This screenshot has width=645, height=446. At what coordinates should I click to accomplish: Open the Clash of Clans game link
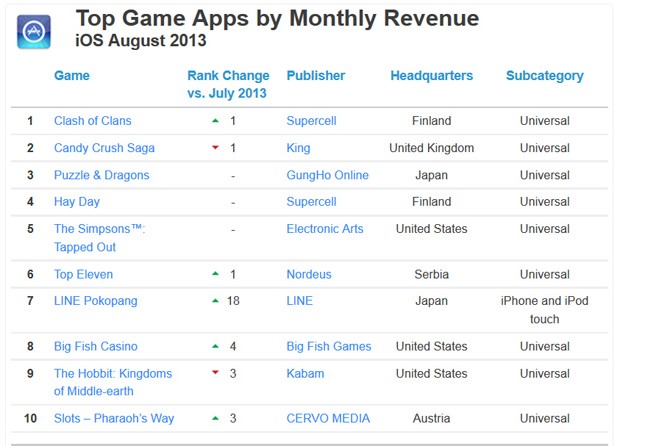(92, 121)
